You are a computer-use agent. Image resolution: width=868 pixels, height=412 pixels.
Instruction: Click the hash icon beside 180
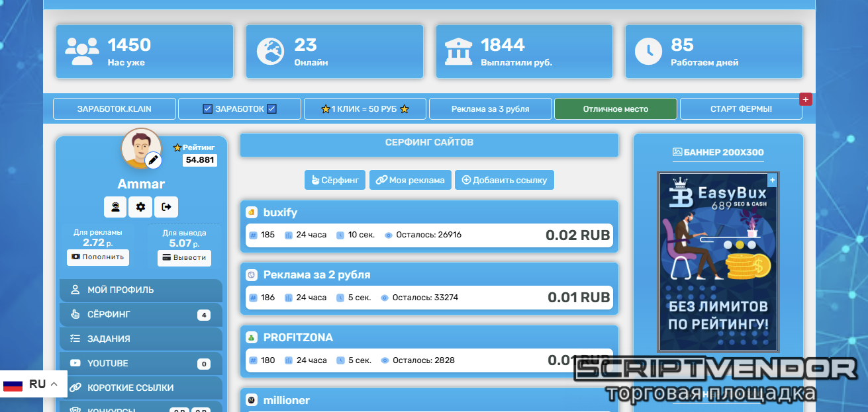[x=253, y=360]
